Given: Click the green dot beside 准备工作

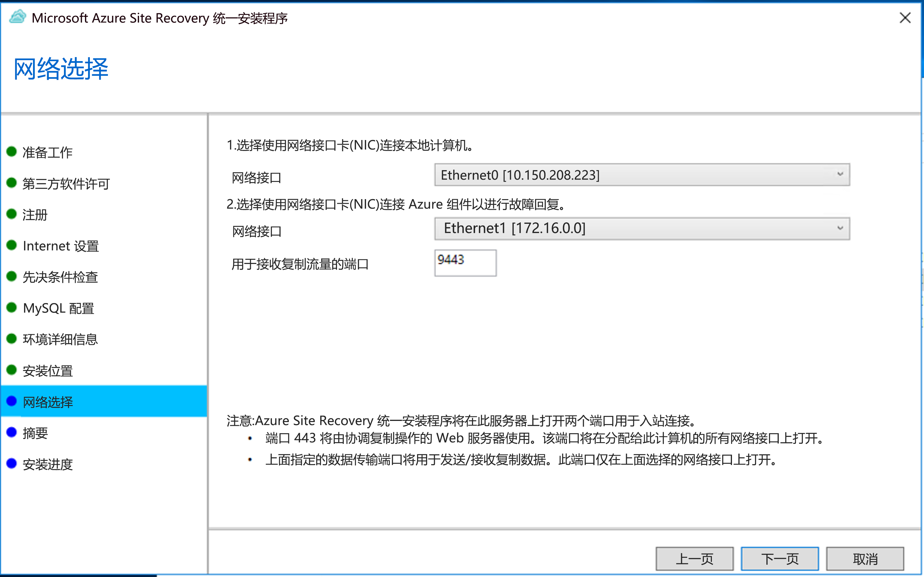Looking at the screenshot, I should [11, 151].
